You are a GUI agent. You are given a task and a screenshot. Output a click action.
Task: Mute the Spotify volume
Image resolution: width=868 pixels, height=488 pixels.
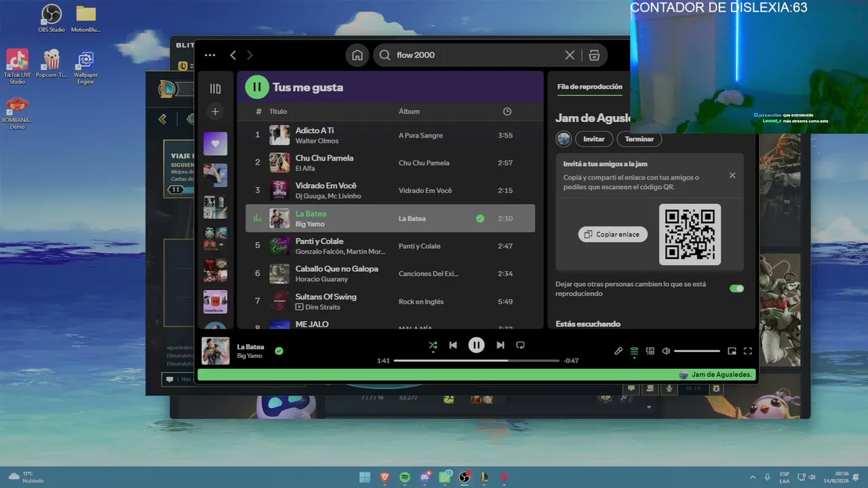pyautogui.click(x=666, y=351)
